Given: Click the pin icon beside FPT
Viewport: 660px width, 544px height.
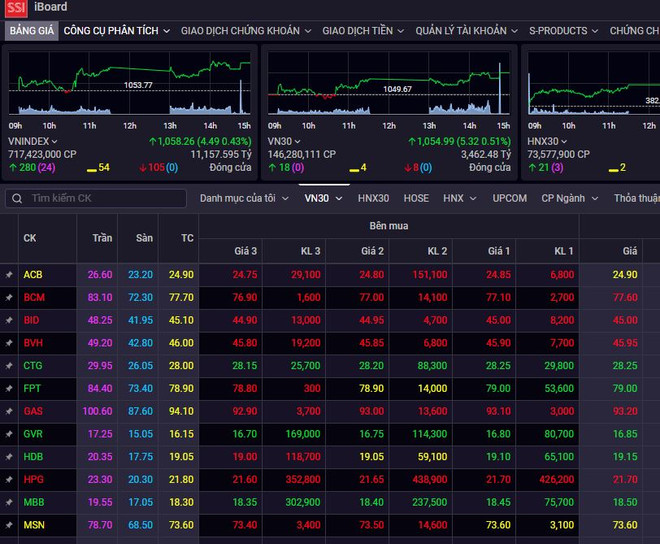Looking at the screenshot, I should pyautogui.click(x=9, y=388).
